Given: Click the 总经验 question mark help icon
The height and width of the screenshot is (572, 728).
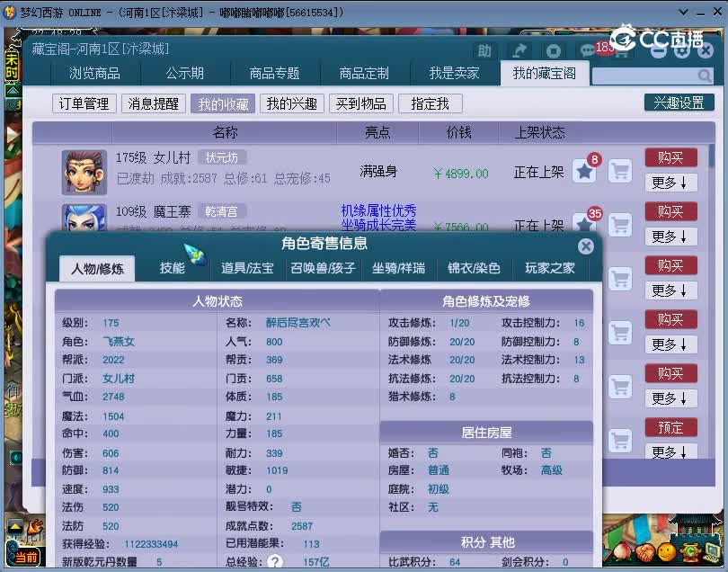Looking at the screenshot, I should [275, 561].
